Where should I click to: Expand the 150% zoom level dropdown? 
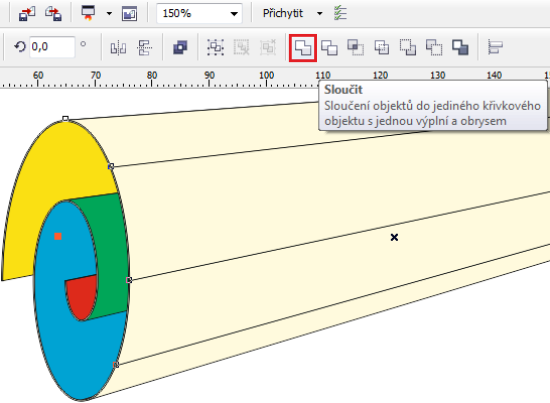point(234,14)
